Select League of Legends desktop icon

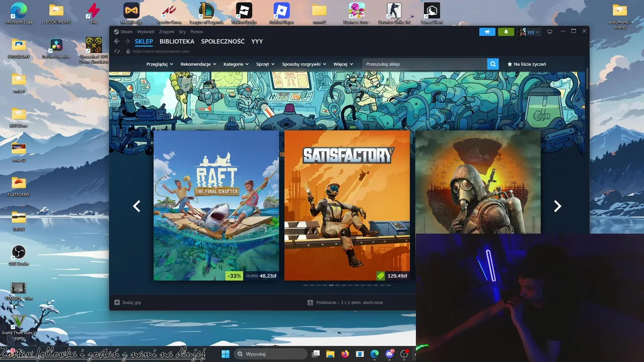pos(206,14)
